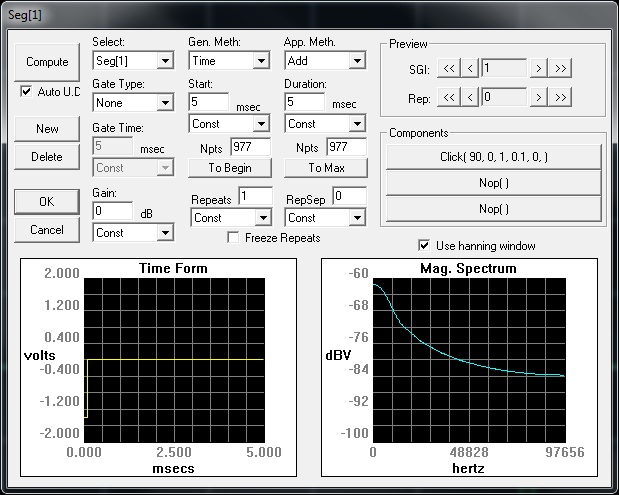Jump to first SGI with << button
This screenshot has width=619, height=495.
coord(449,68)
